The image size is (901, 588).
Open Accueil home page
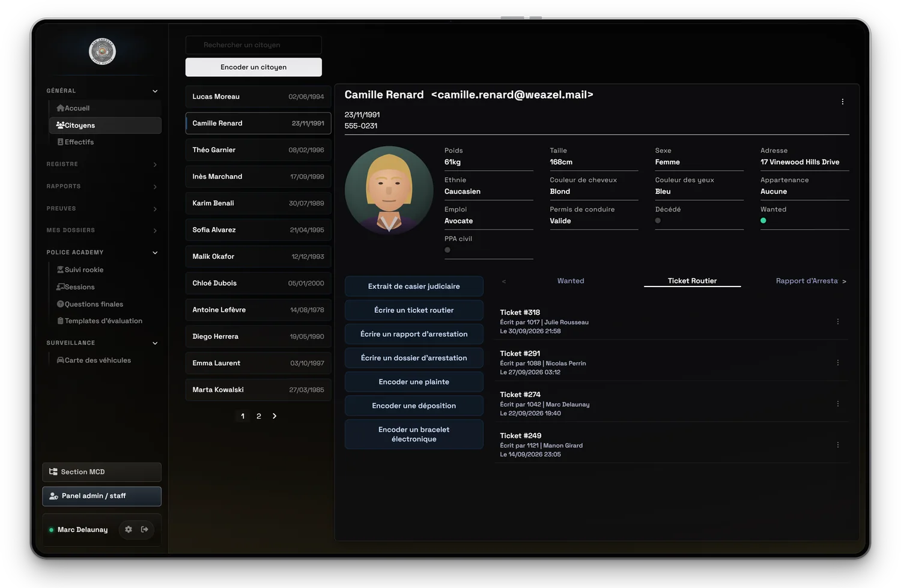[105, 108]
